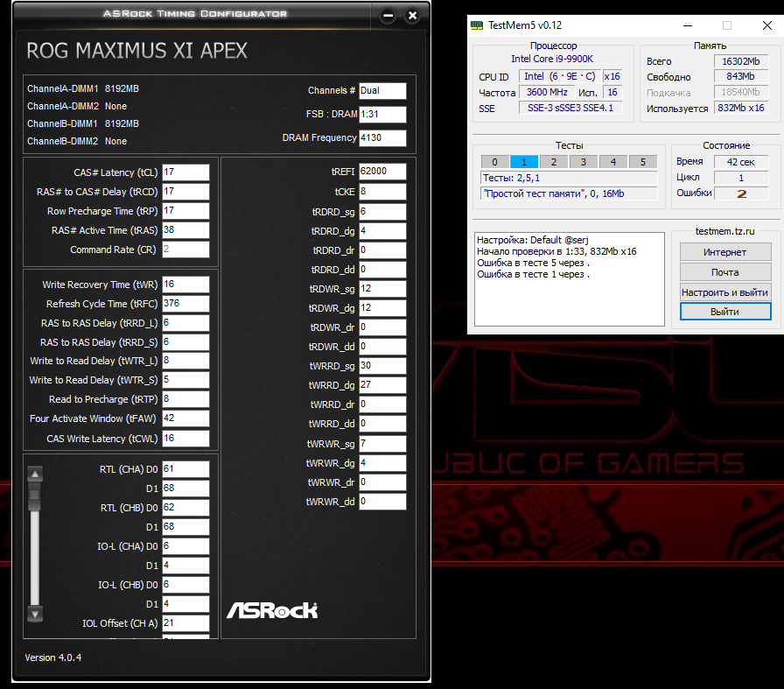The height and width of the screenshot is (689, 784).
Task: Click the tWTR_S value field
Action: tap(185, 380)
